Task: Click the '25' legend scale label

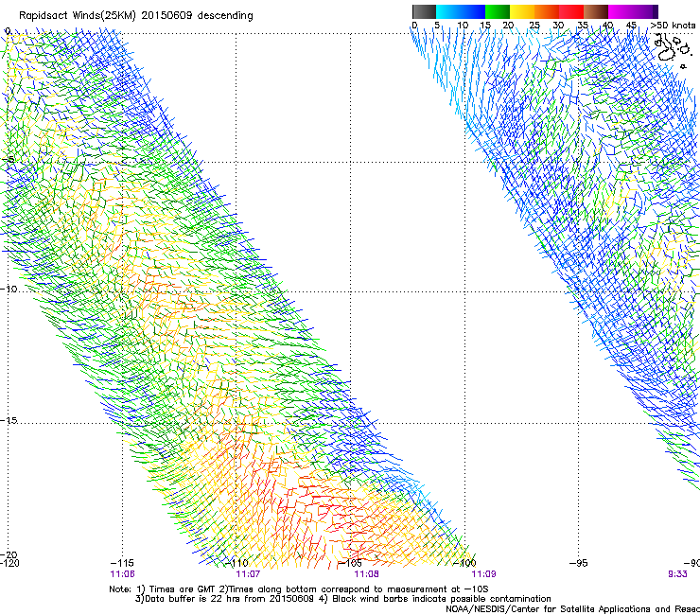Action: tap(534, 26)
